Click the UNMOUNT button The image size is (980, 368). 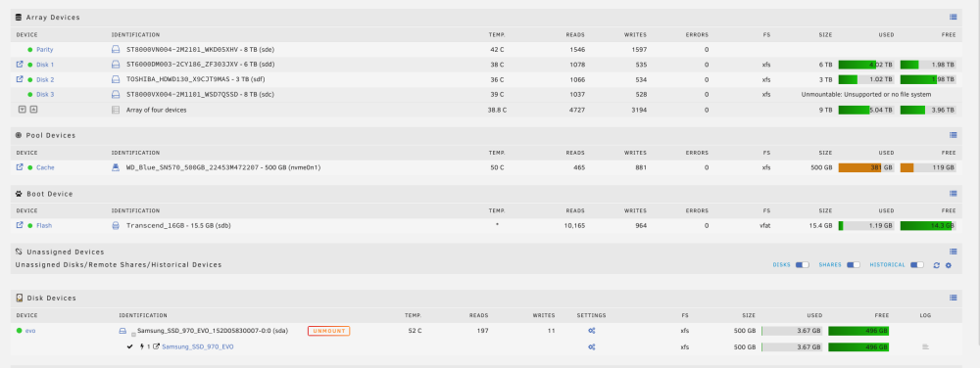click(328, 331)
